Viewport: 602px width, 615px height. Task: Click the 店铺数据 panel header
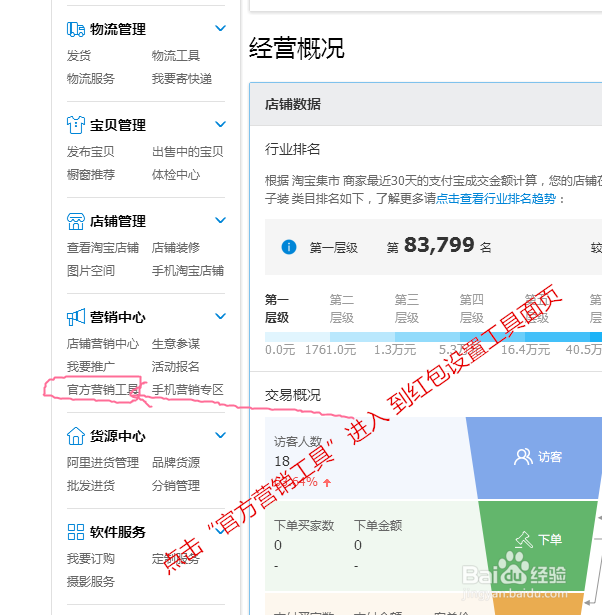pos(426,104)
